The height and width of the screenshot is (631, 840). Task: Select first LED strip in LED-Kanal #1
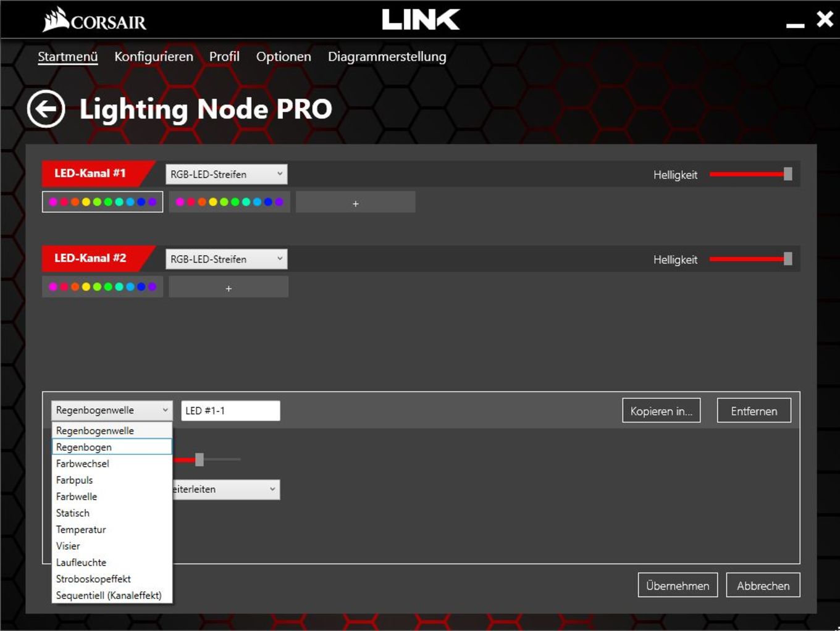103,202
